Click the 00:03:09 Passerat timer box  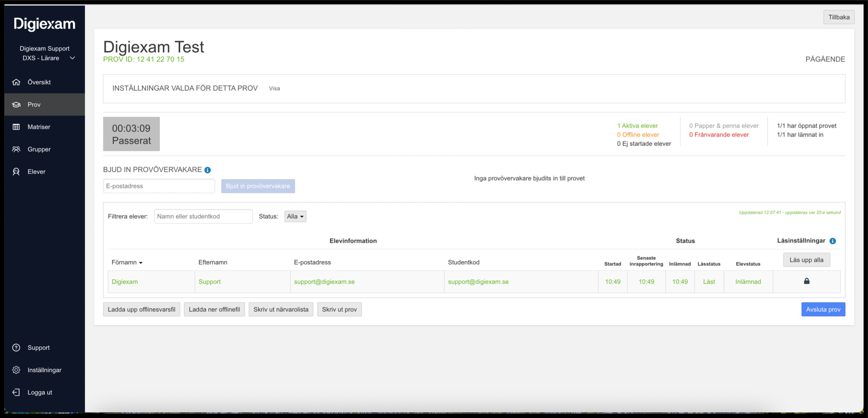click(x=131, y=134)
